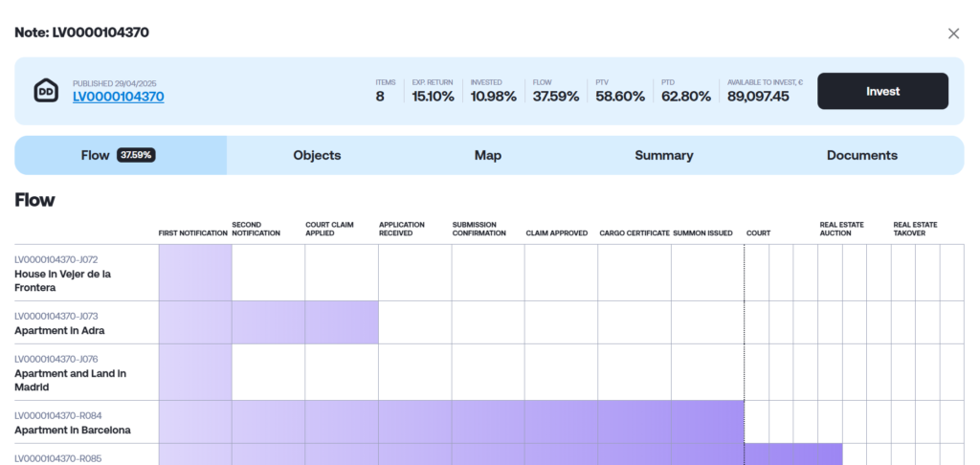Click the Application Received column header
The height and width of the screenshot is (465, 980).
coord(401,229)
